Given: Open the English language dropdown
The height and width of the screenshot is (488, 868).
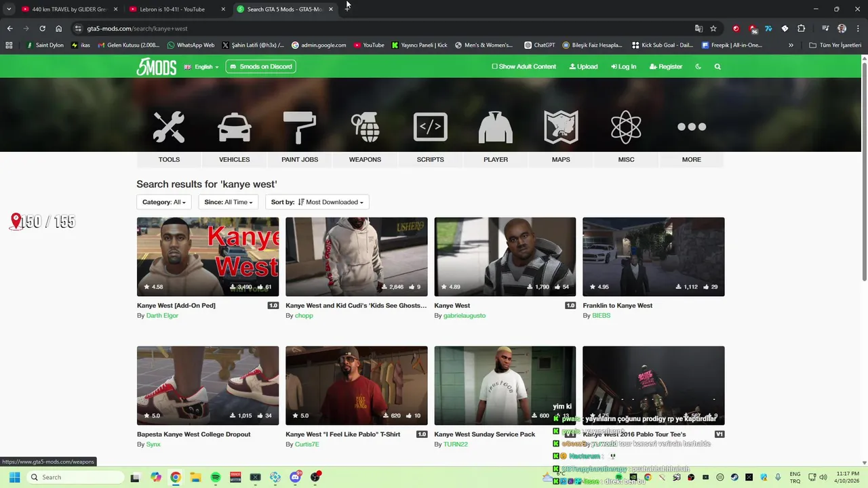Looking at the screenshot, I should pos(202,66).
